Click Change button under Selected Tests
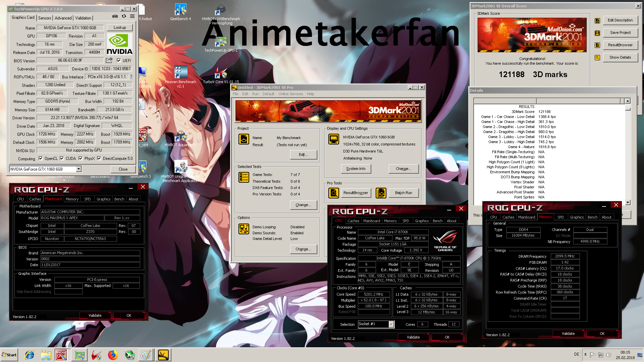 [303, 205]
